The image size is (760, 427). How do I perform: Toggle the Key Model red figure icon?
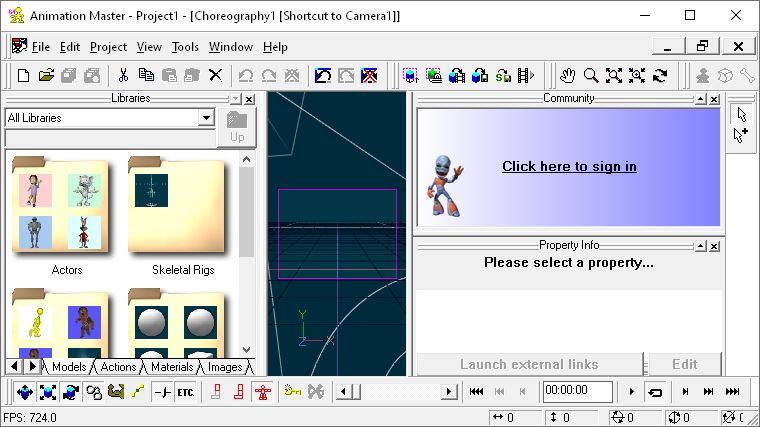pyautogui.click(x=263, y=392)
